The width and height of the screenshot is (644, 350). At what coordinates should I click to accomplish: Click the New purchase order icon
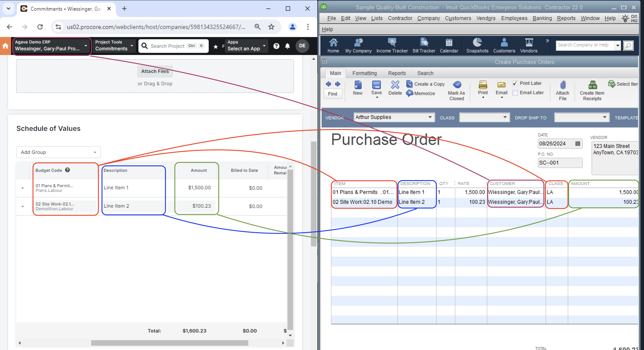point(358,88)
